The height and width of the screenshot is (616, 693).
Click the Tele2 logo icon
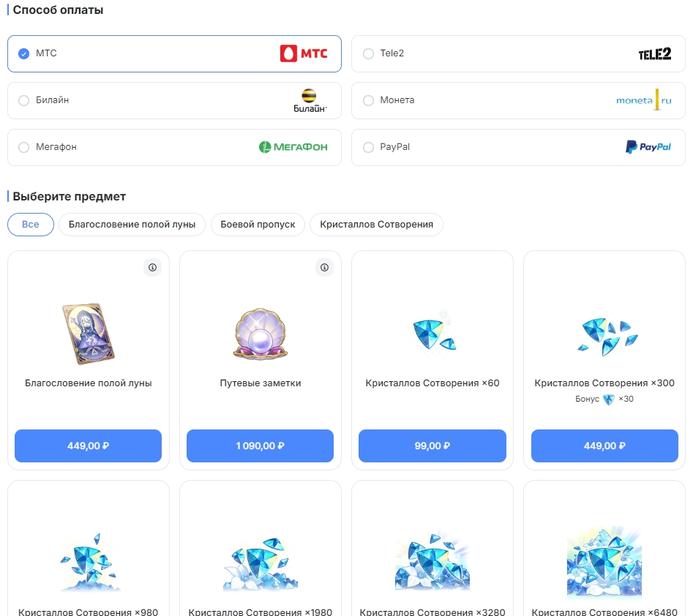pos(654,53)
